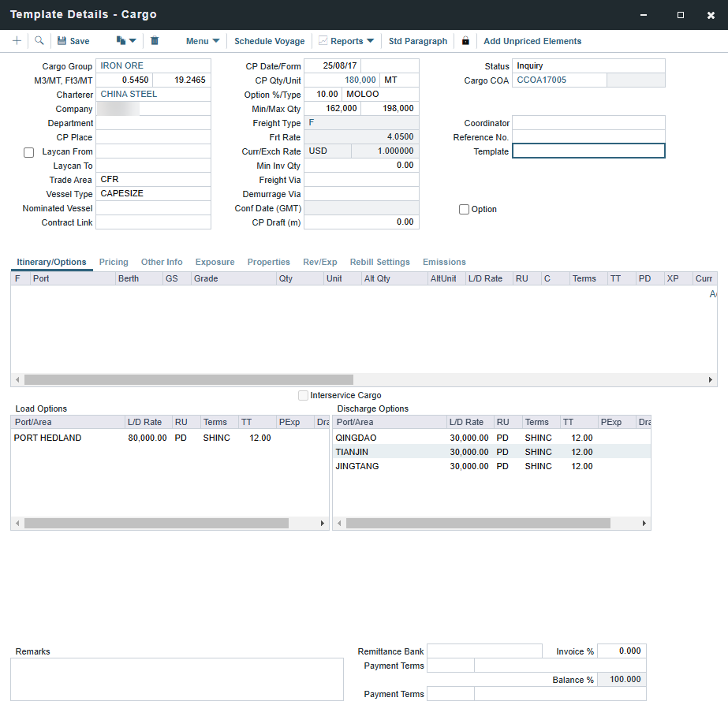Click Add Unpriced Elements button

[532, 41]
